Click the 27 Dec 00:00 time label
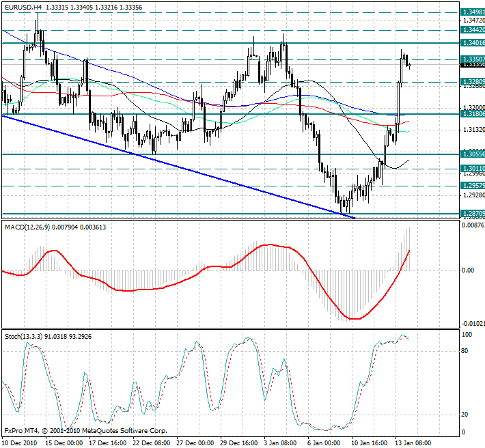Image resolution: width=485 pixels, height=448 pixels. point(195,443)
